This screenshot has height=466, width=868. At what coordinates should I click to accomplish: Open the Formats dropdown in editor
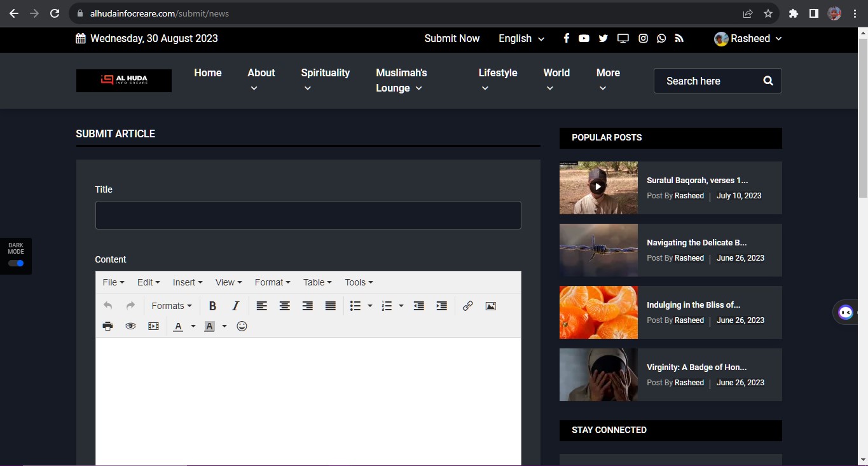172,306
